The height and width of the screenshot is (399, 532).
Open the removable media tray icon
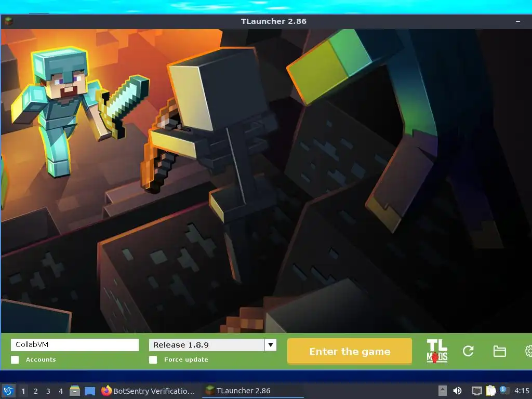pyautogui.click(x=443, y=391)
